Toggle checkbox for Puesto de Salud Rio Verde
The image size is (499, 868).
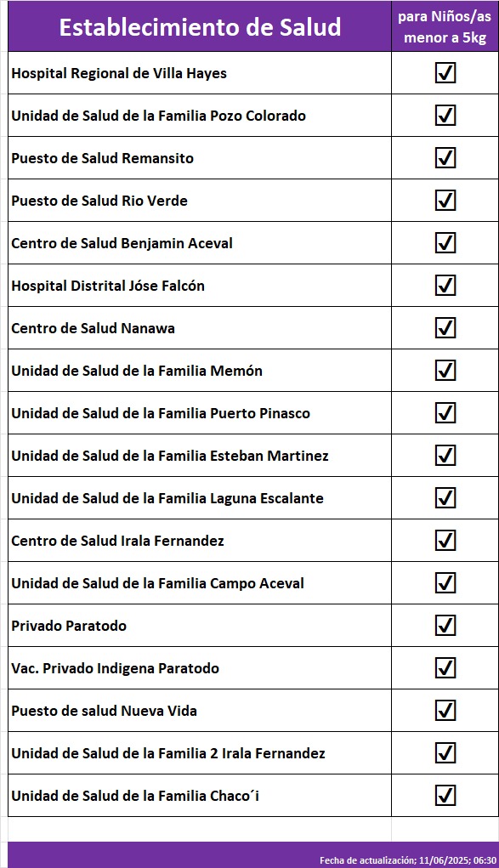pyautogui.click(x=445, y=201)
